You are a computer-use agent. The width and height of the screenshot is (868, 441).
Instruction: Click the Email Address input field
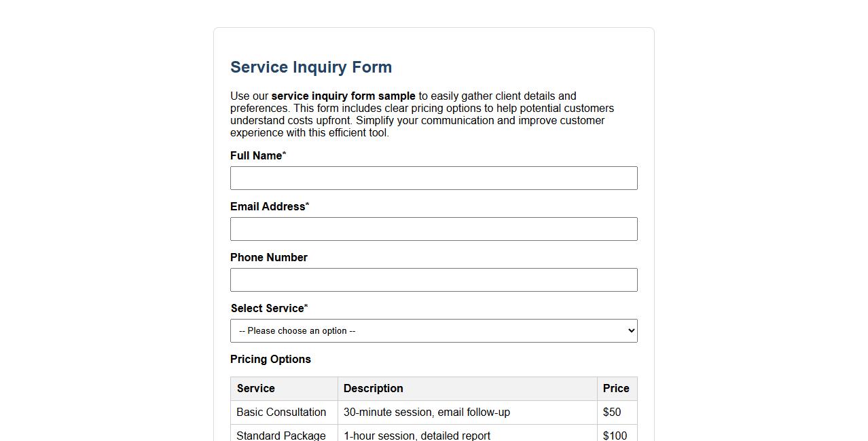coord(433,229)
